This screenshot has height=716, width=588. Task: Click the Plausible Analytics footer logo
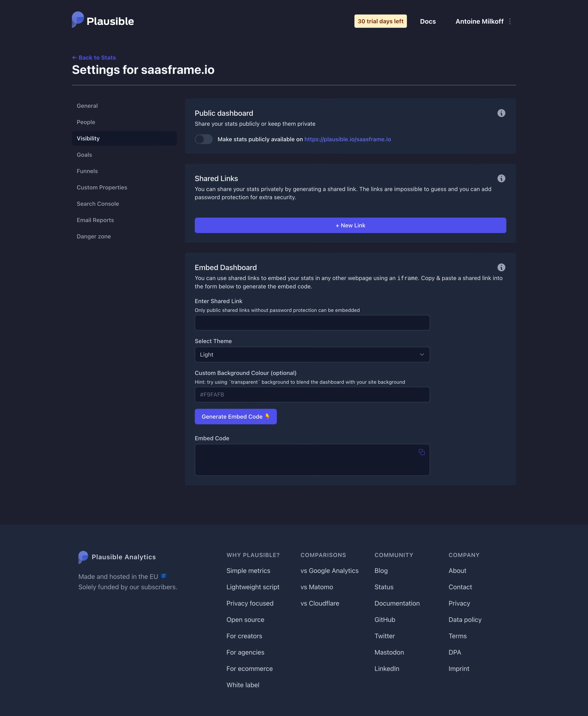[117, 557]
